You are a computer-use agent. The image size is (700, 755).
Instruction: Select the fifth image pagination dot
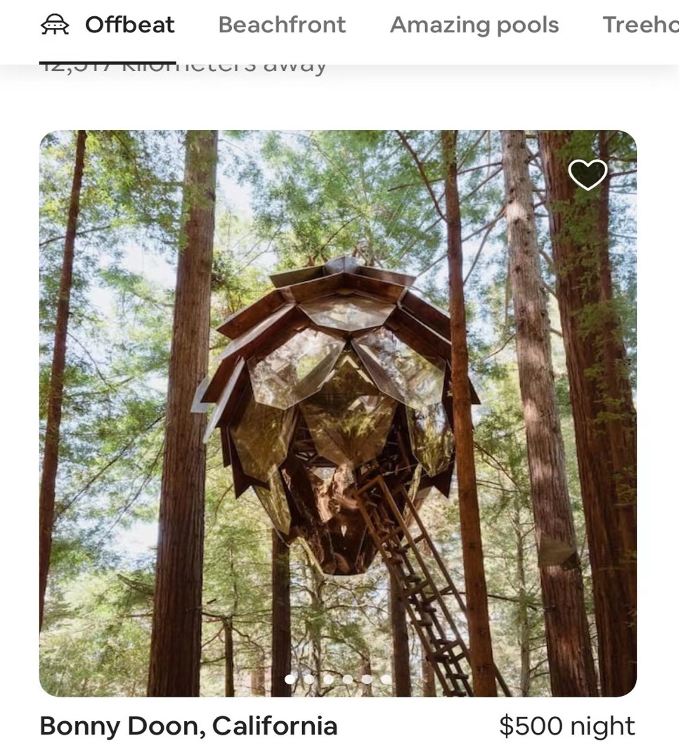(x=367, y=679)
